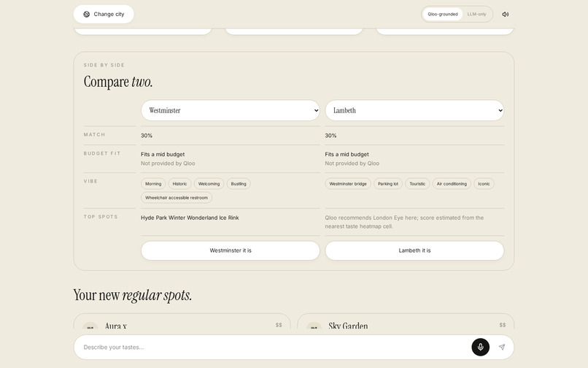Viewport: 588px width, 368px height.
Task: Click the BUDGET FIT row label
Action: click(x=102, y=153)
